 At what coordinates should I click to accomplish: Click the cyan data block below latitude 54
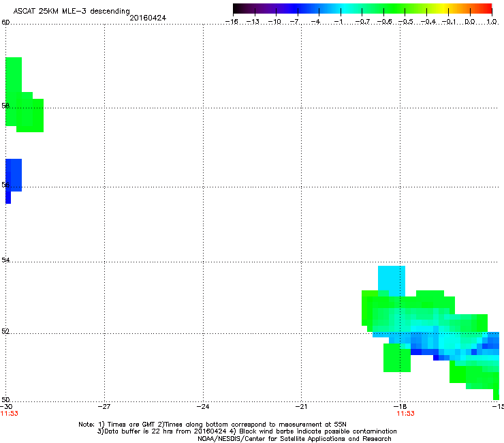[x=392, y=281]
